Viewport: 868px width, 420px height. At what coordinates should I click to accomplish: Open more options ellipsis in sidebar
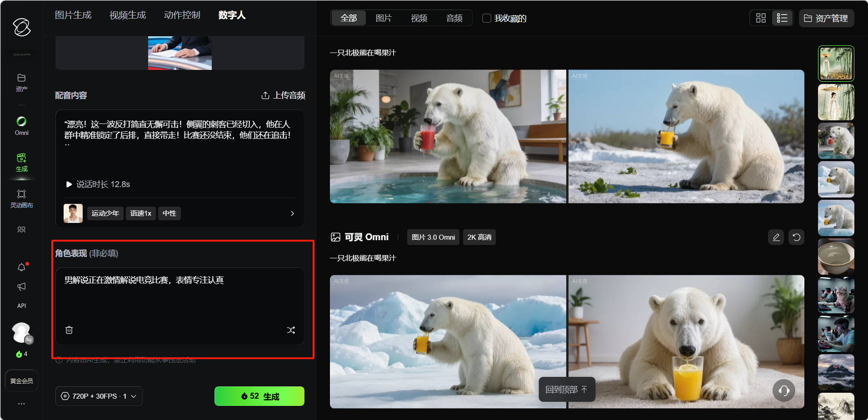(21, 403)
